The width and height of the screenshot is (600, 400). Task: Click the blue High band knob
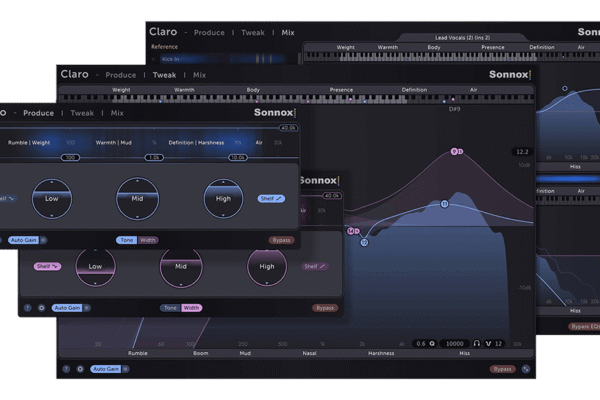coord(223,199)
